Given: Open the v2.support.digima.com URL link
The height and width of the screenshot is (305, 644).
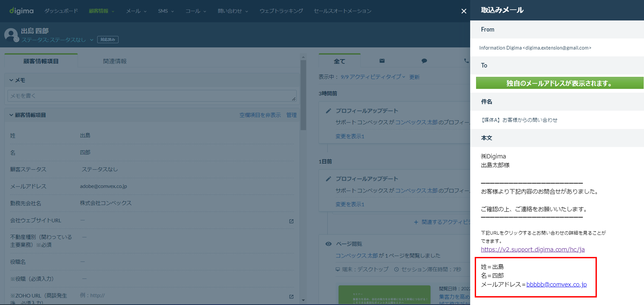Looking at the screenshot, I should pyautogui.click(x=532, y=249).
